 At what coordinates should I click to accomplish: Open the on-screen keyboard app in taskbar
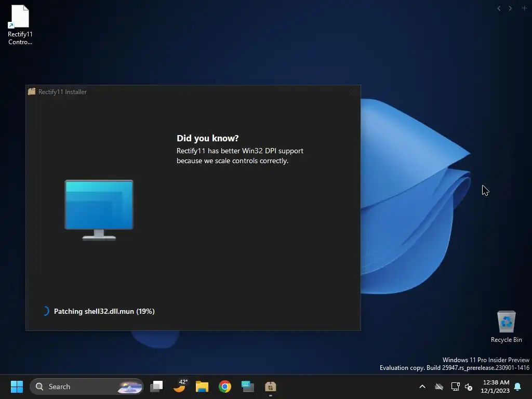click(248, 387)
